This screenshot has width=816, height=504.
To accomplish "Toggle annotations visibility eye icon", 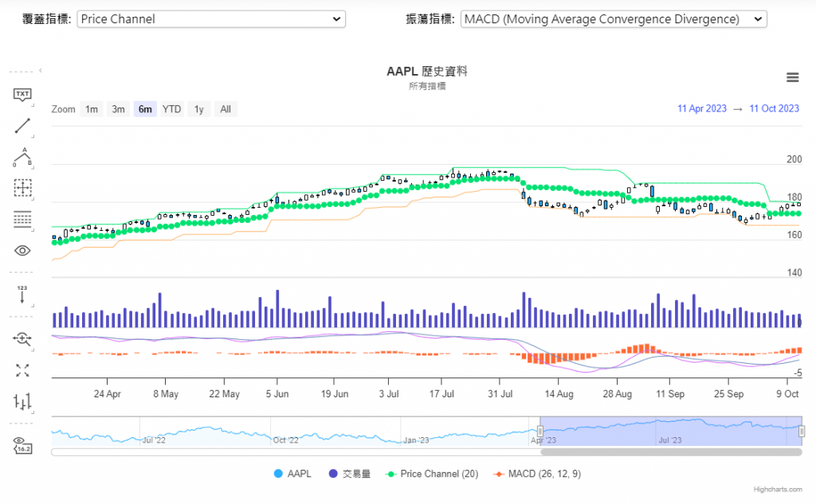I will coord(22,251).
